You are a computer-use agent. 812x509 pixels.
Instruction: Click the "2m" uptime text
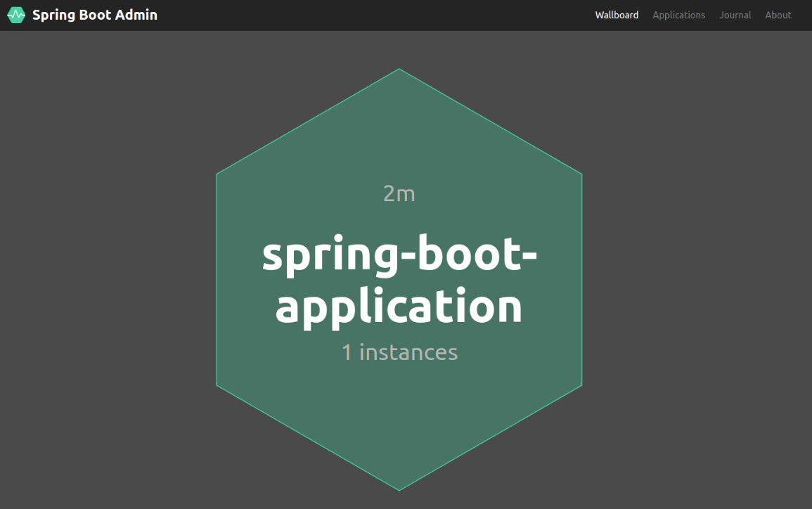(x=399, y=193)
